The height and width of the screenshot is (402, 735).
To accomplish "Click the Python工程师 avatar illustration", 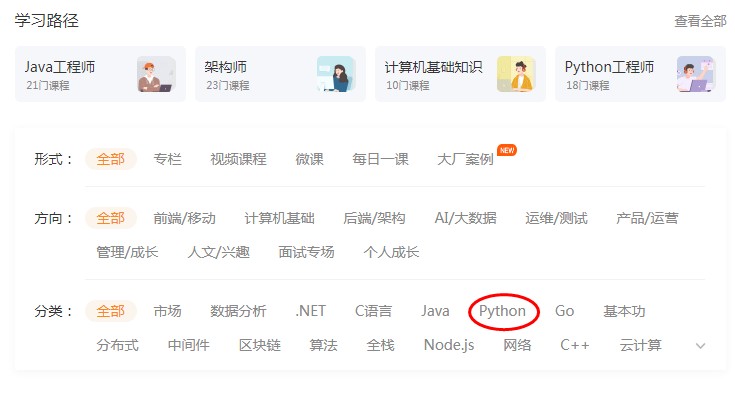I will point(697,74).
